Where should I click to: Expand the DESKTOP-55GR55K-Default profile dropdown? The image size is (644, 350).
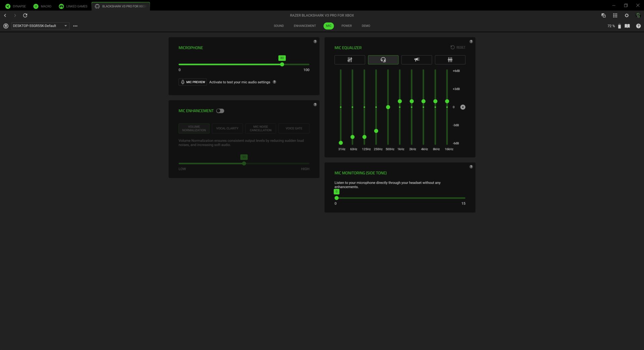tap(65, 26)
